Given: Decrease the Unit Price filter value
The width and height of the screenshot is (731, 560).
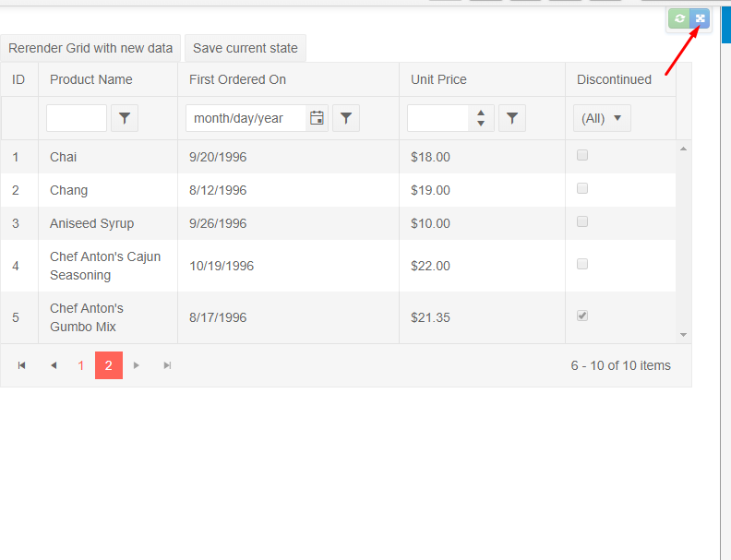Looking at the screenshot, I should (x=481, y=124).
